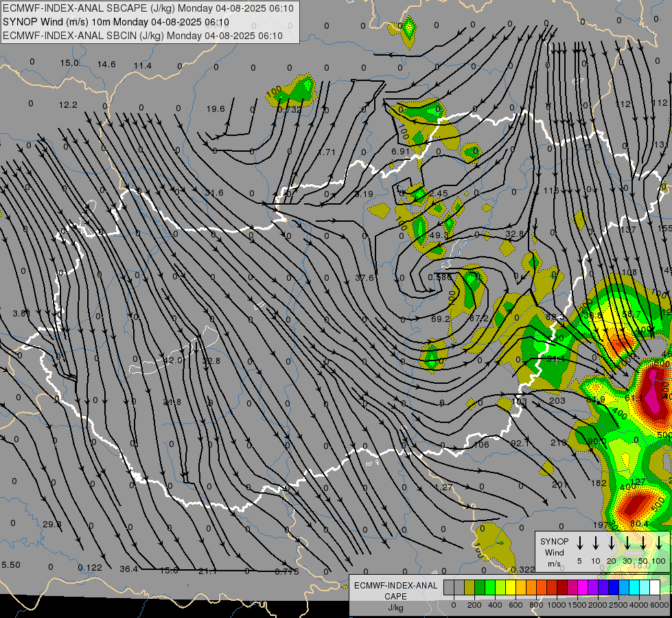This screenshot has width=672, height=618.
Task: Select the dark green CAPE legend swatch
Action: point(480,588)
